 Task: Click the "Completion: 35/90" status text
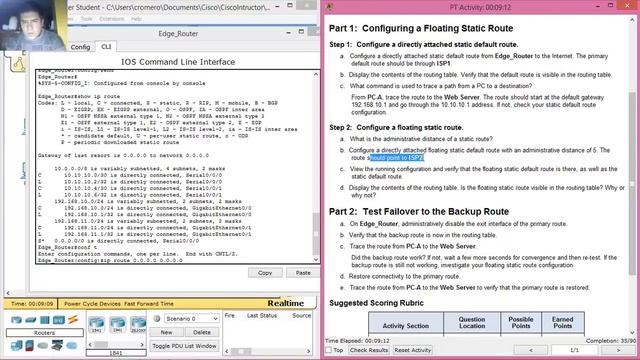point(611,340)
